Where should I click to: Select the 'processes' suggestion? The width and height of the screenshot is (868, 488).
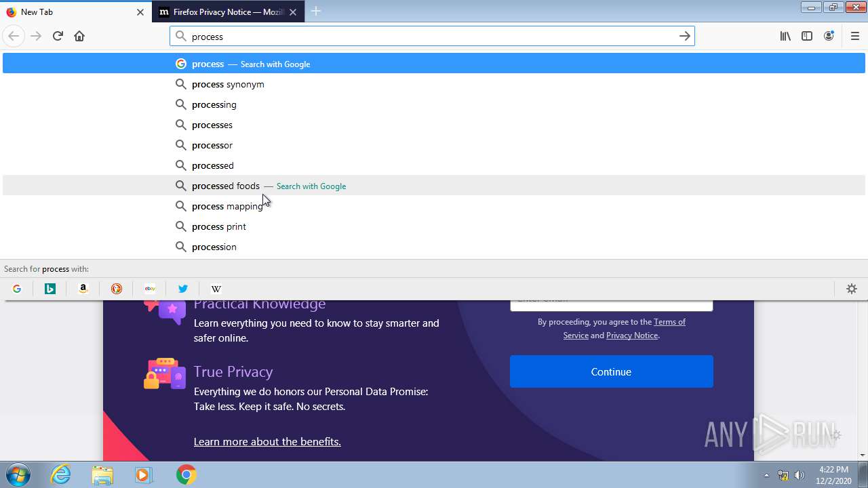pos(434,125)
